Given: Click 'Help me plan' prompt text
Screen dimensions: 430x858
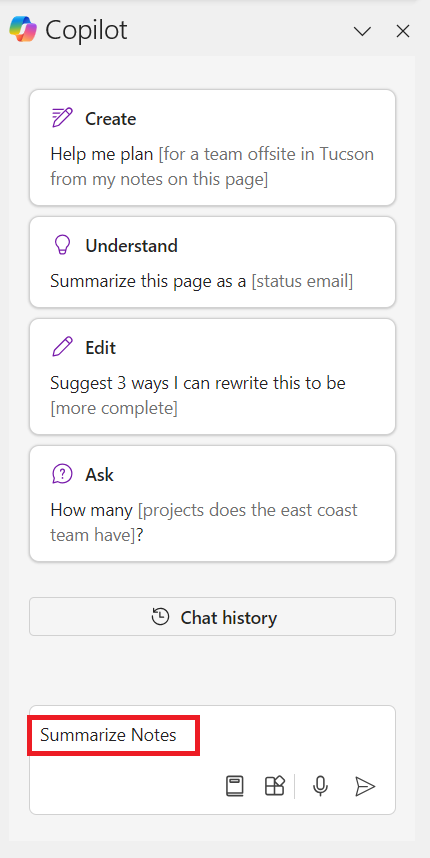Looking at the screenshot, I should [102, 154].
